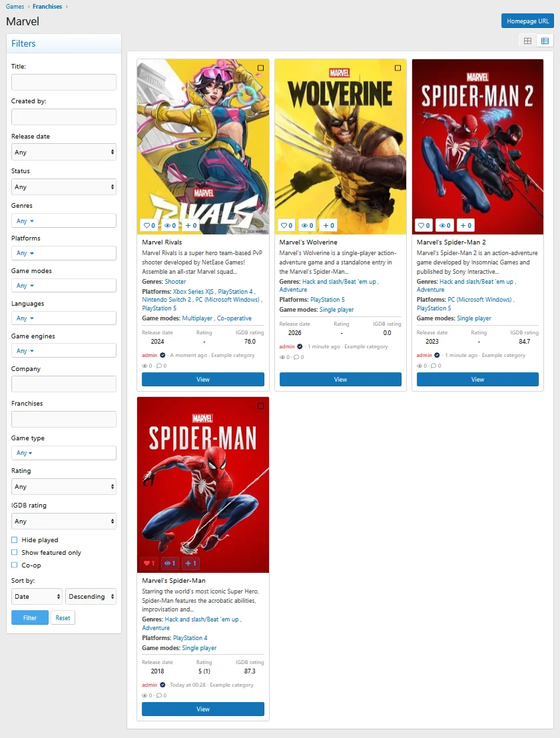Click Reset filters button
The image size is (560, 738).
(x=63, y=617)
